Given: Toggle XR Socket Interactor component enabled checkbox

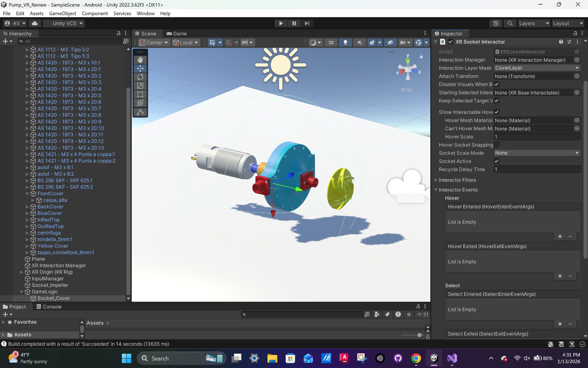Looking at the screenshot, I should (450, 42).
